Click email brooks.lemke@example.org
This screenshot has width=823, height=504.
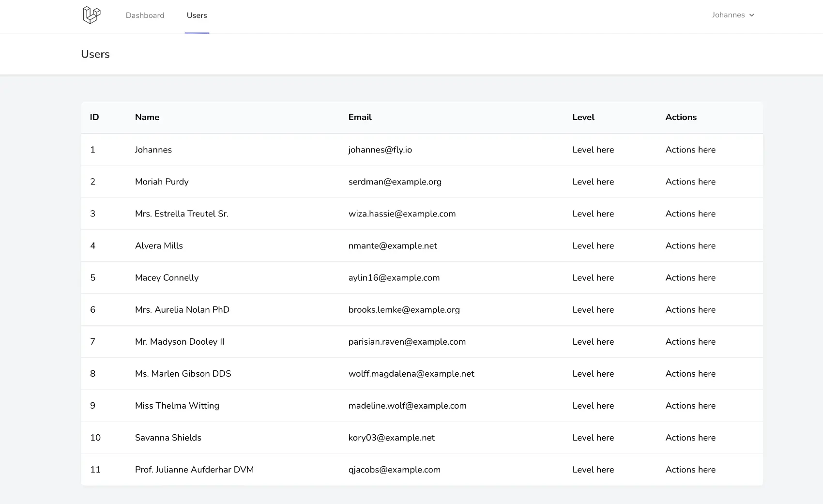click(x=404, y=309)
